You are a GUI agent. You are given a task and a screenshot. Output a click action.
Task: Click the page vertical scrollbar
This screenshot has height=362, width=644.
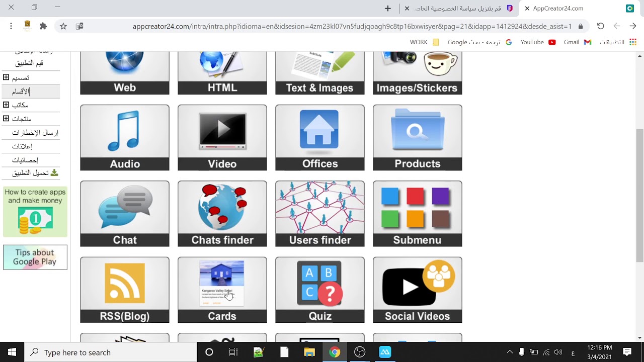(639, 195)
